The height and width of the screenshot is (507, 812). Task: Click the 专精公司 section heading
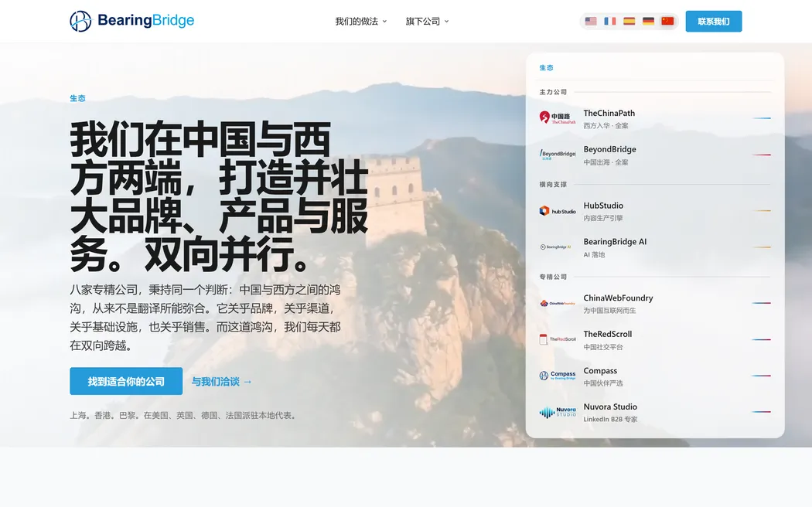(x=553, y=277)
